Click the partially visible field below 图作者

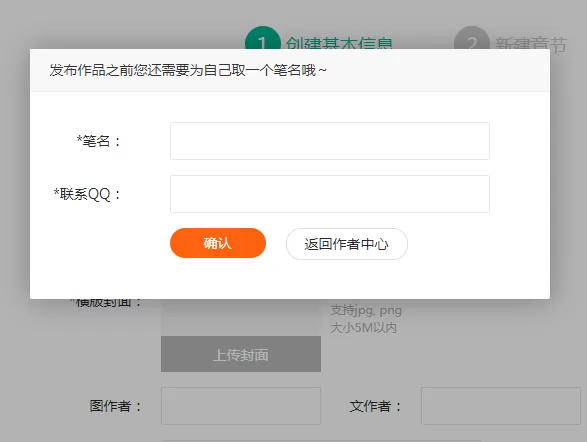point(321,441)
